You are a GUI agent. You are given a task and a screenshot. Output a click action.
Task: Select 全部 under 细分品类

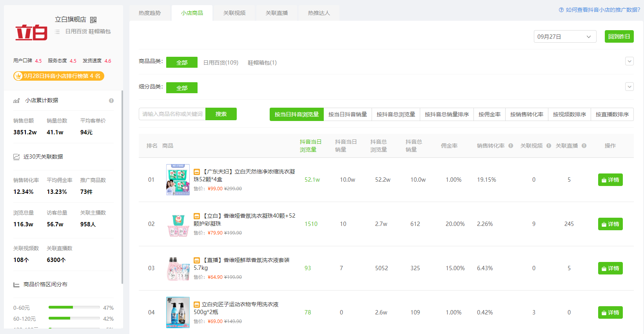182,88
